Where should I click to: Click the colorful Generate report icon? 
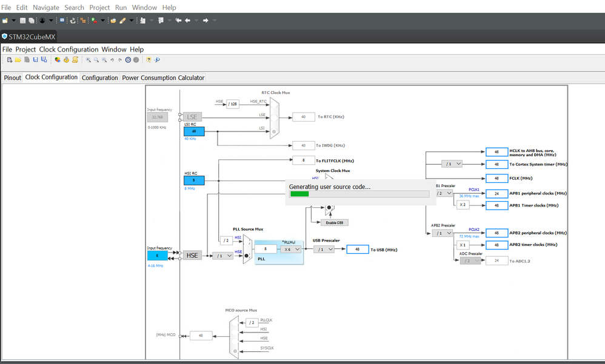[x=58, y=60]
